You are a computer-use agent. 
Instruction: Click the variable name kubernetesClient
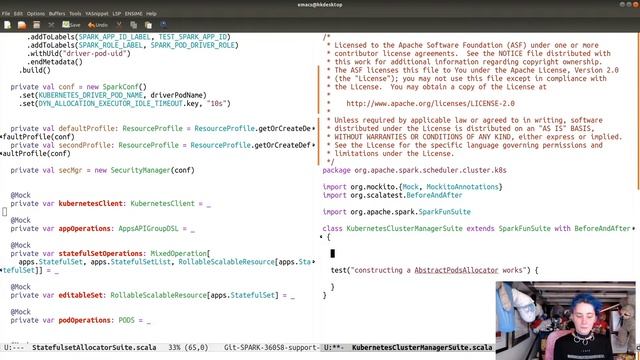pos(91,203)
